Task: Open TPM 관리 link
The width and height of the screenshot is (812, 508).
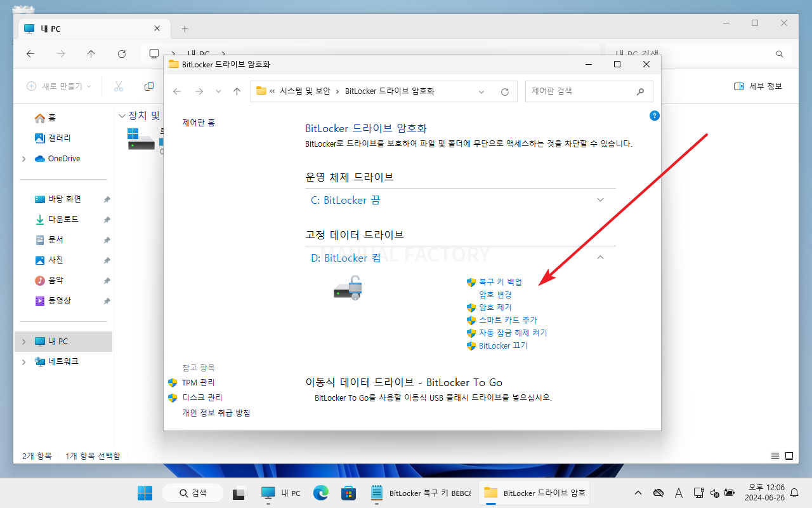Action: point(198,382)
